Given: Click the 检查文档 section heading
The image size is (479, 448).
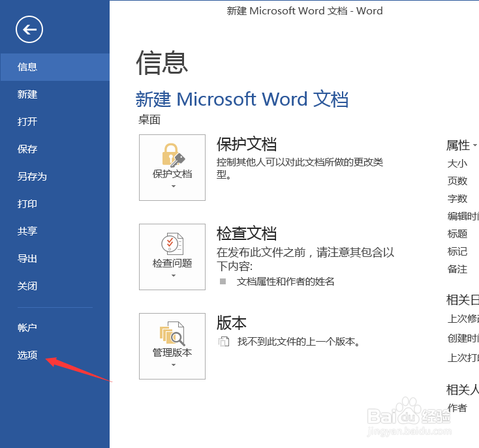Looking at the screenshot, I should pos(247,233).
